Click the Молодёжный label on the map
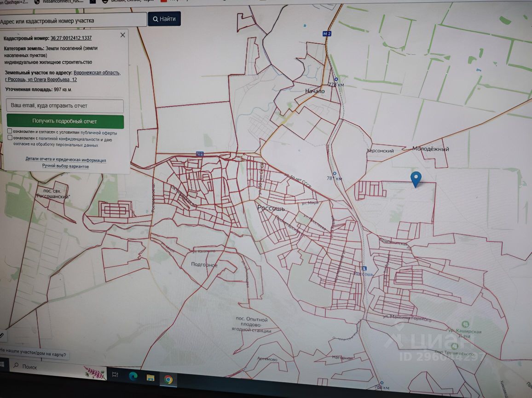The width and height of the screenshot is (532, 398). 431,149
